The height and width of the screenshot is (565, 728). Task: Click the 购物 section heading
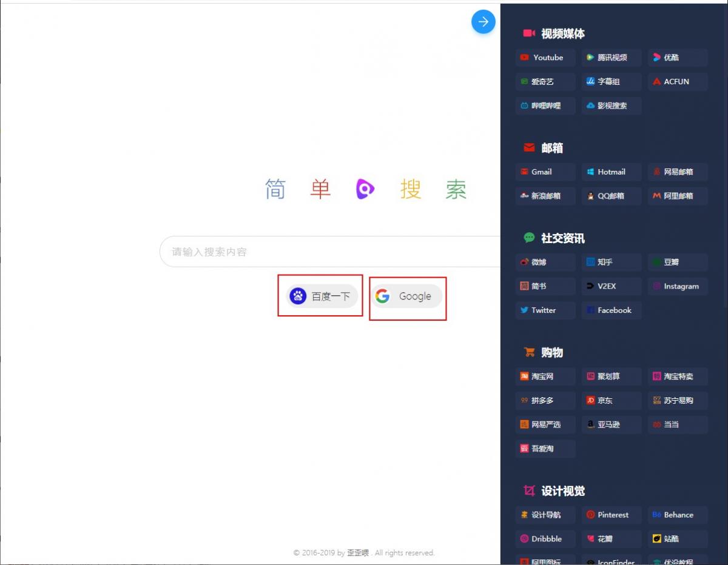pyautogui.click(x=552, y=353)
